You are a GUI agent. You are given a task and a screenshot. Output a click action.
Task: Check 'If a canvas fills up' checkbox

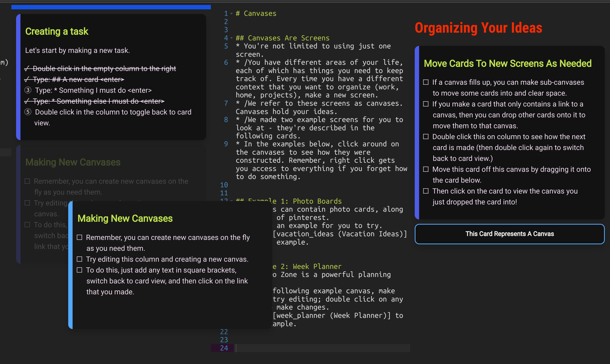point(426,82)
